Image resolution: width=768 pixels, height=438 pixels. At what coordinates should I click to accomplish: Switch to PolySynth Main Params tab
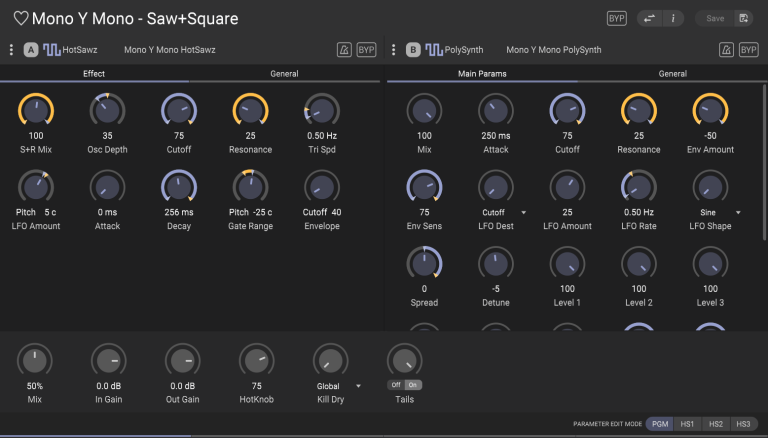point(482,73)
